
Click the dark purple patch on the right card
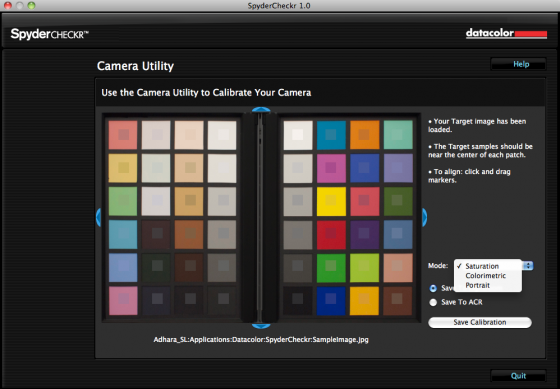(x=364, y=235)
